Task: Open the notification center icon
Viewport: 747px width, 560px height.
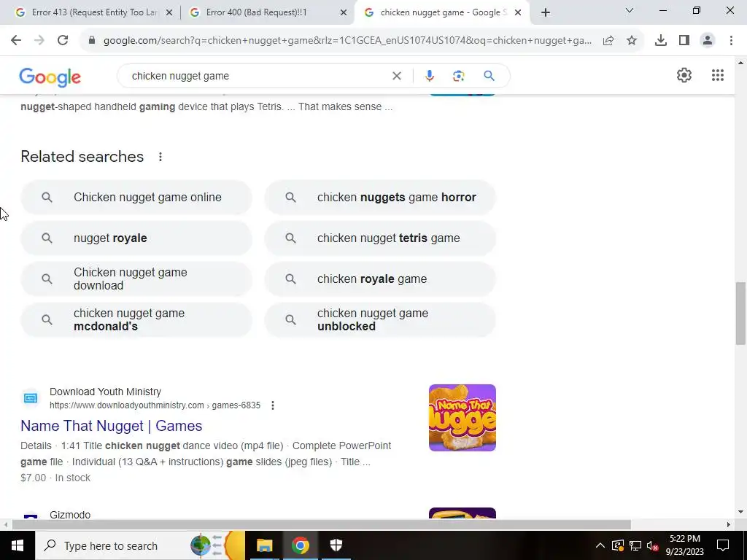Action: pyautogui.click(x=723, y=545)
